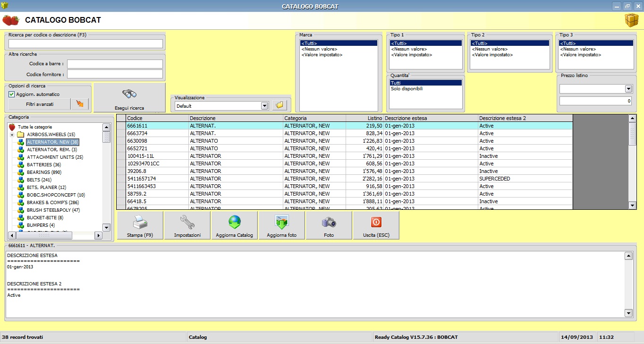Click scroll down arrow of results table
The image size is (644, 344).
(x=633, y=205)
